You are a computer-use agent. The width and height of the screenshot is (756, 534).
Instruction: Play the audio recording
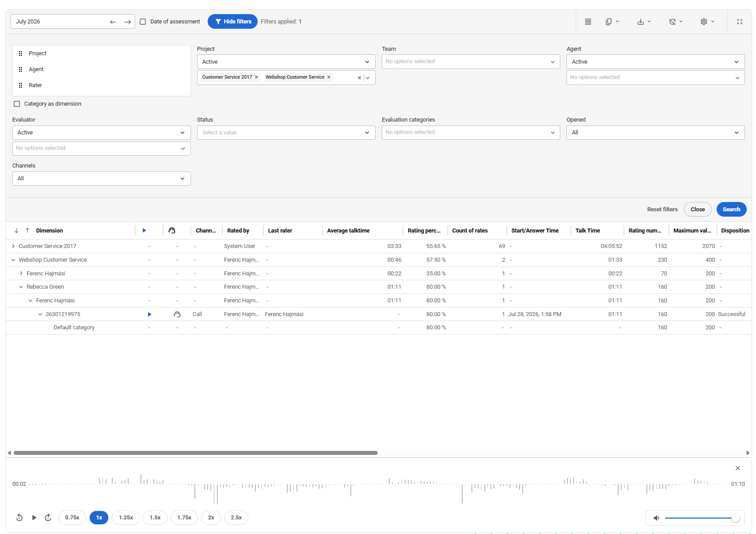click(x=34, y=518)
